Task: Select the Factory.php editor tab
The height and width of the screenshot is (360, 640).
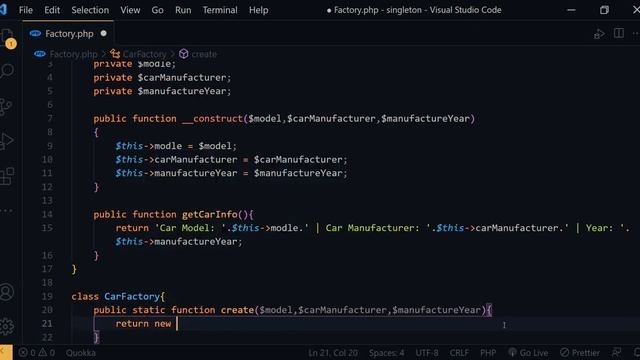Action: [x=68, y=33]
